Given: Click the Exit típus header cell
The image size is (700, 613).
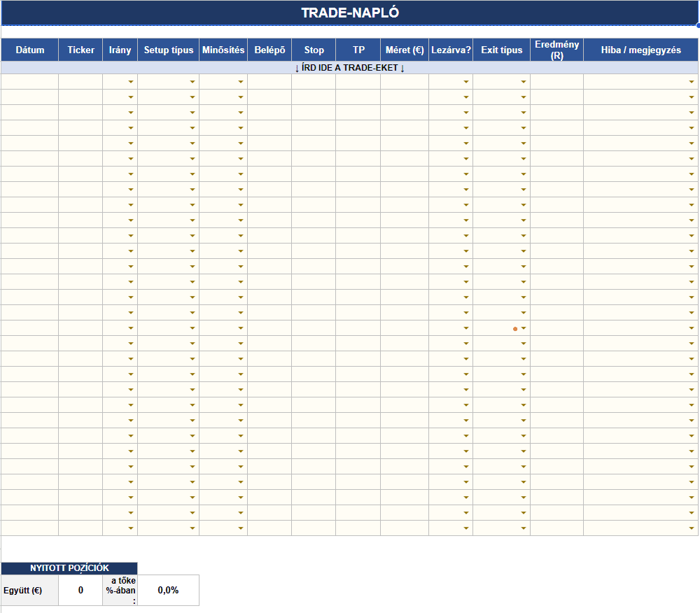Looking at the screenshot, I should point(502,50).
